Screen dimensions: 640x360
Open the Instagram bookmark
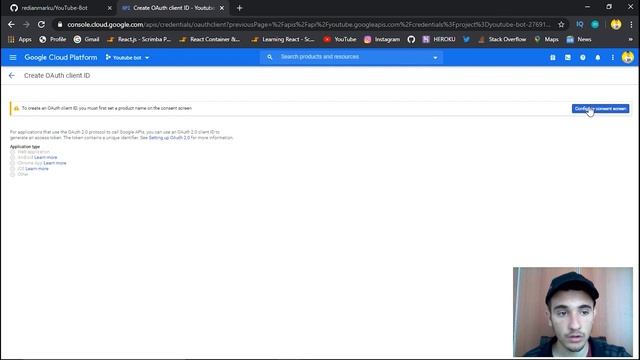click(x=382, y=40)
